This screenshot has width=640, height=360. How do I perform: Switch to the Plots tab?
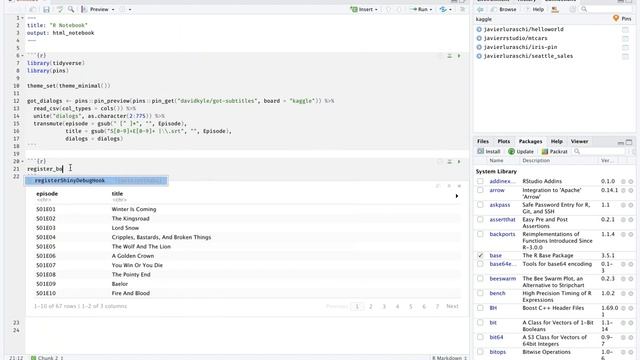pos(504,141)
